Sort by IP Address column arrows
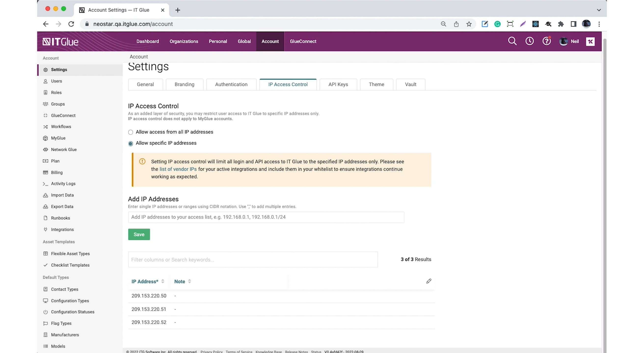The width and height of the screenshot is (644, 353). (x=163, y=281)
